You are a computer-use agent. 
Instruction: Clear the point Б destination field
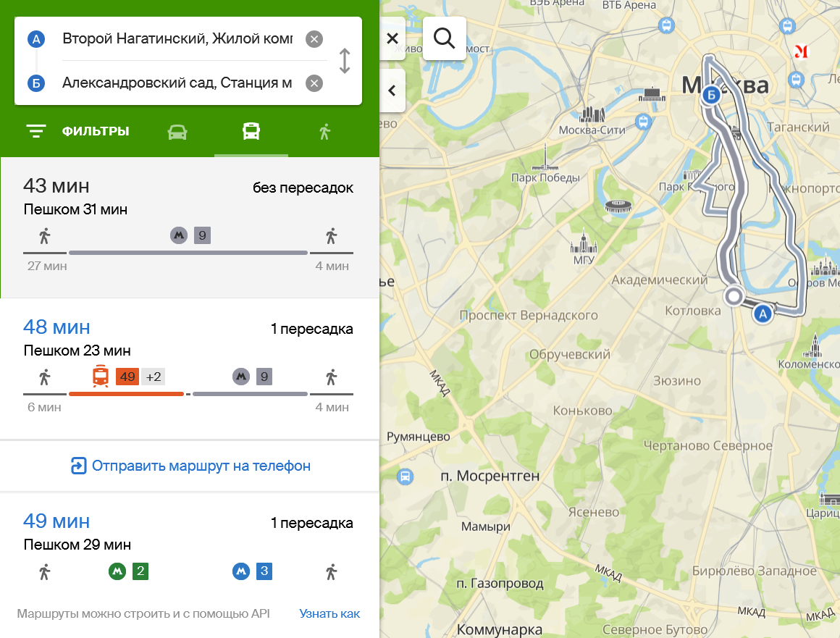(314, 83)
